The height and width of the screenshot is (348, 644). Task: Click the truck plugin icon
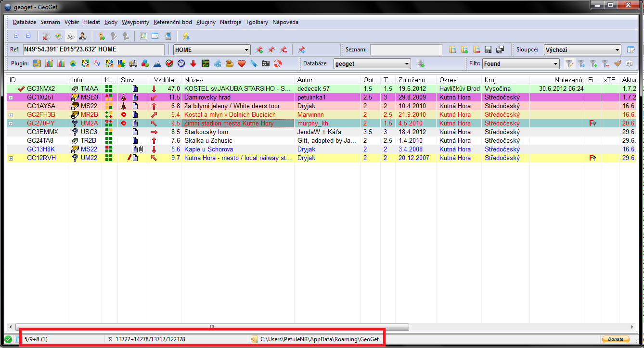pos(133,63)
